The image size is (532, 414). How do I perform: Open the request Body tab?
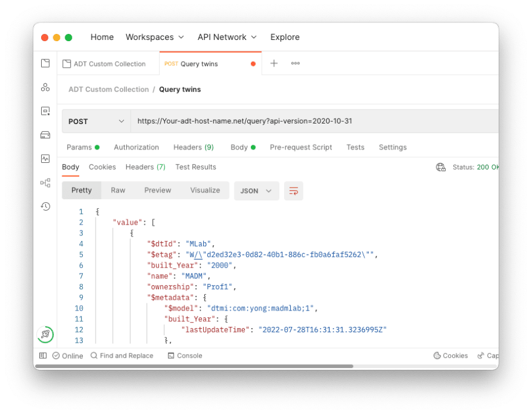tap(243, 147)
